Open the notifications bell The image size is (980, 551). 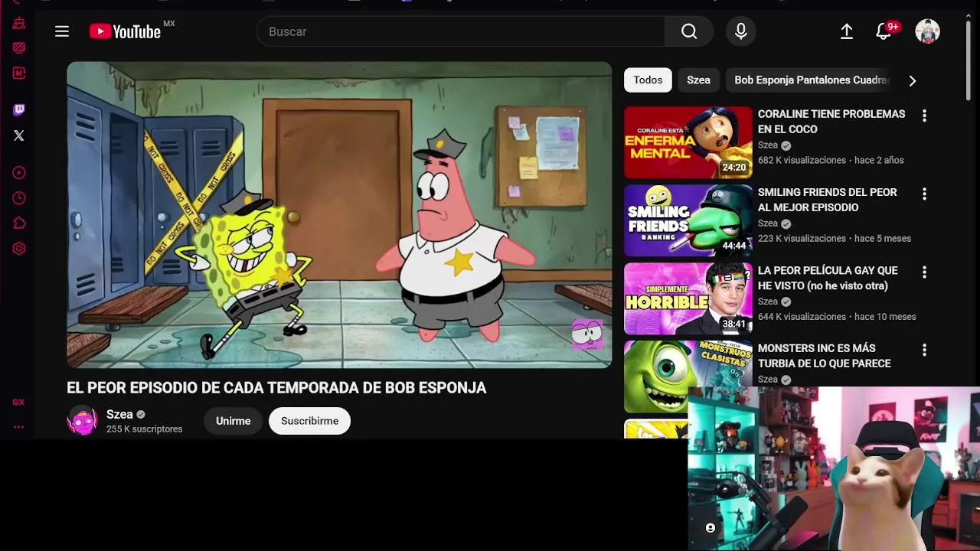pyautogui.click(x=884, y=31)
